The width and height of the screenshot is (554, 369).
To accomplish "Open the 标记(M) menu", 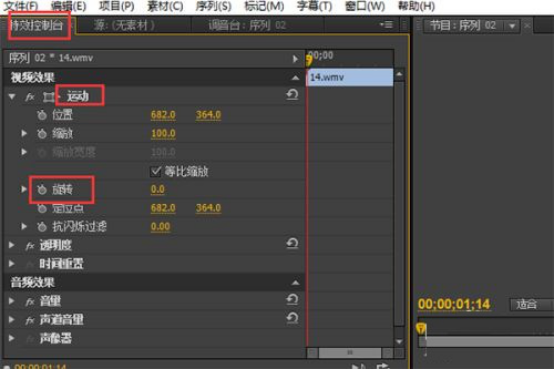I will [264, 6].
